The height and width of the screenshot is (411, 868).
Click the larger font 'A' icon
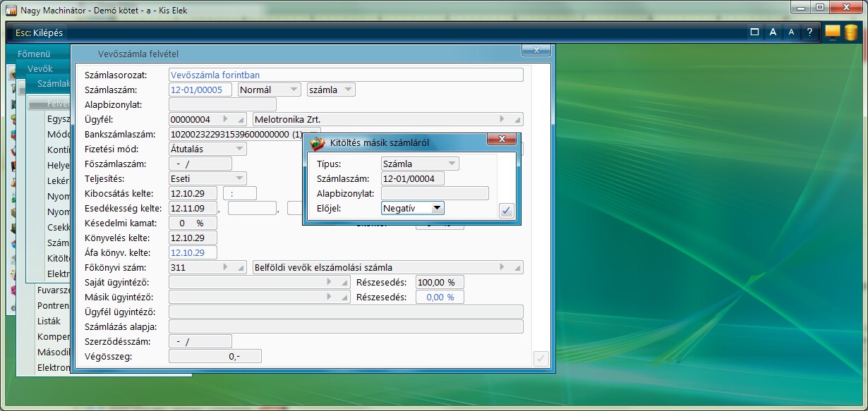click(773, 32)
